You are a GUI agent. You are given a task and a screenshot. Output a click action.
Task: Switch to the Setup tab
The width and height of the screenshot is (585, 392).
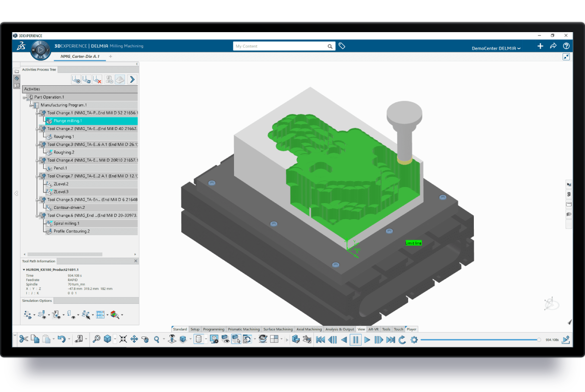point(195,329)
